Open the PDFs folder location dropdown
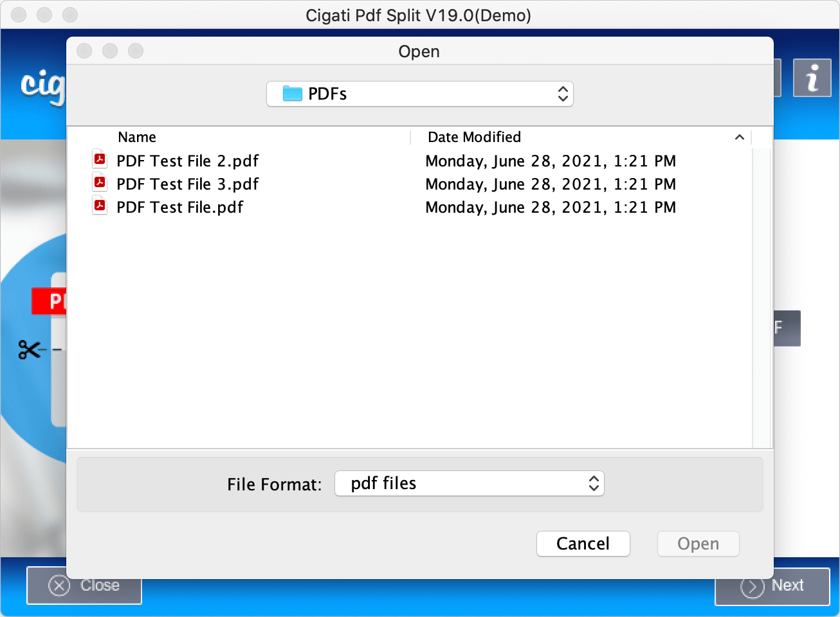The height and width of the screenshot is (617, 840). (419, 94)
